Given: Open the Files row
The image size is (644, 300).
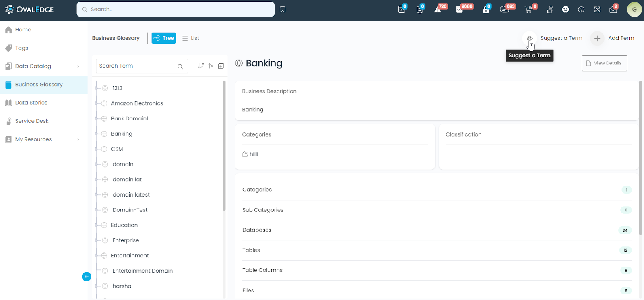Looking at the screenshot, I should pyautogui.click(x=437, y=290).
